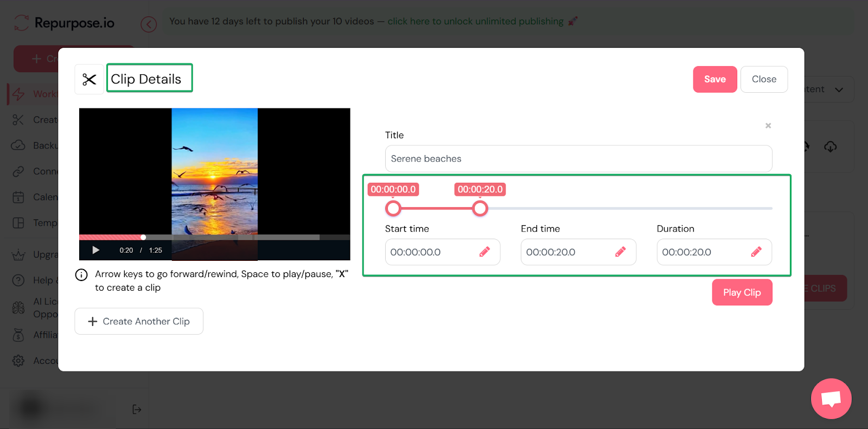Open the Help question mark icon

(18, 280)
